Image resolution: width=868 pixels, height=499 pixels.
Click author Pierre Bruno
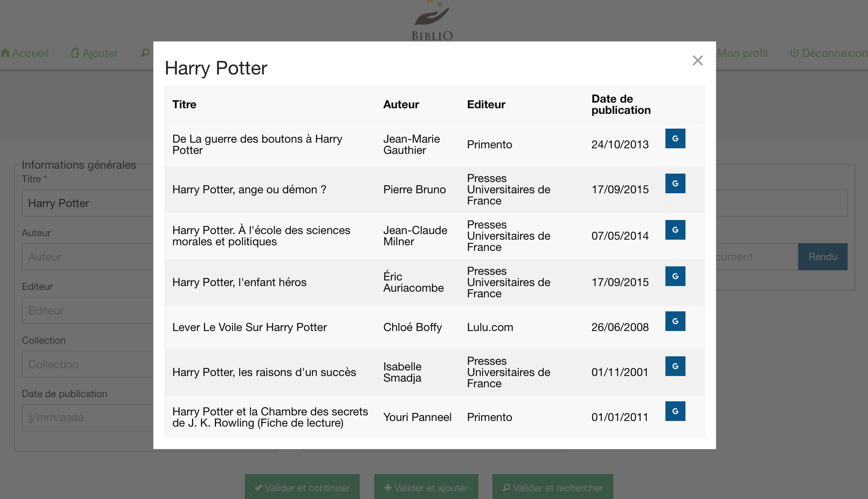tap(415, 189)
